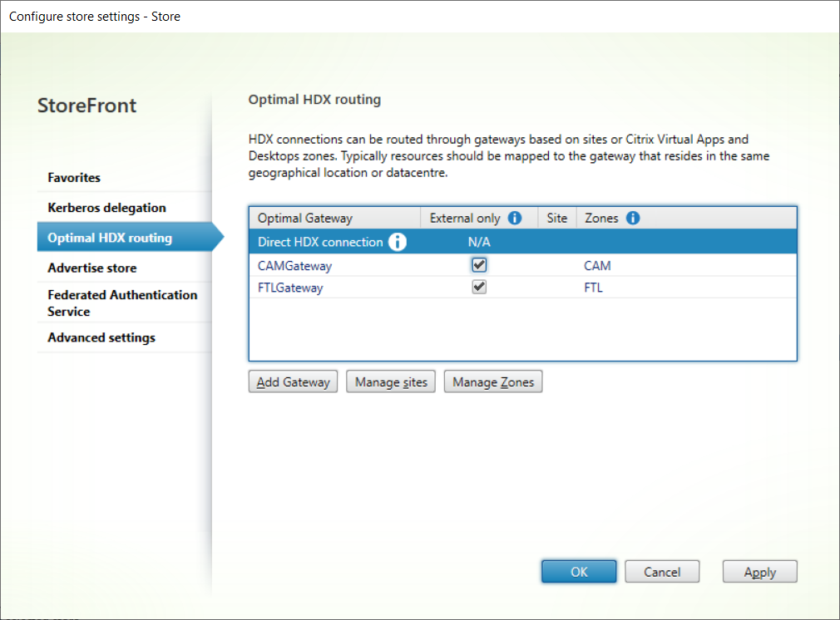The image size is (840, 620).
Task: Apply the store settings changes
Action: 759,572
